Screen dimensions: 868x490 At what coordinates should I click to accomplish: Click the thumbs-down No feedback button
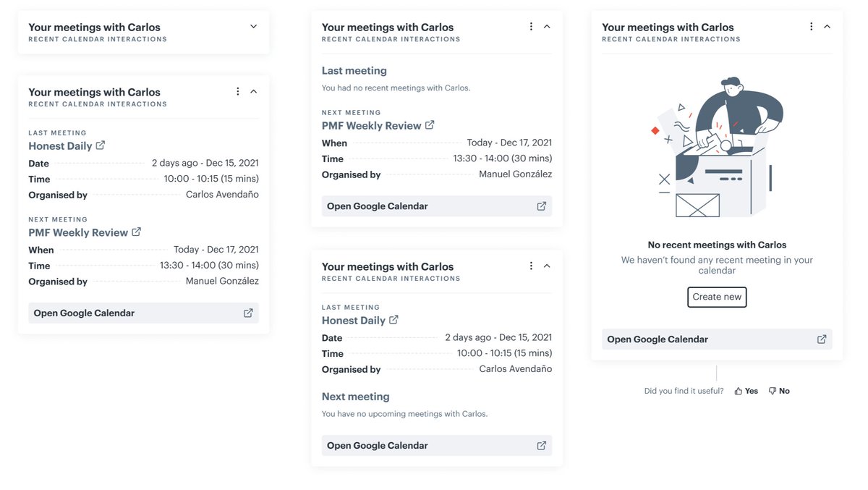pos(779,391)
